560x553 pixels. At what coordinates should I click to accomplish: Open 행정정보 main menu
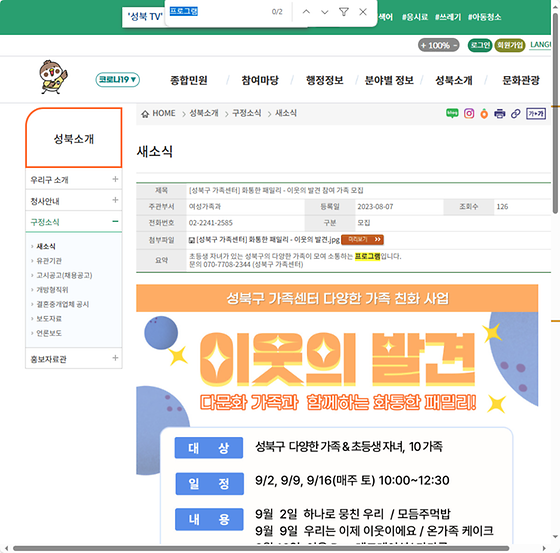324,80
